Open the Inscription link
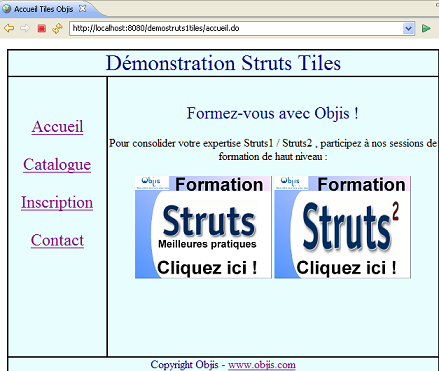 pos(57,203)
